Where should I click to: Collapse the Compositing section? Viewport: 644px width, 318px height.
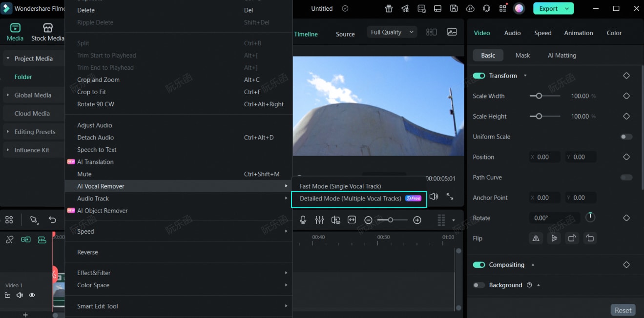(533, 265)
